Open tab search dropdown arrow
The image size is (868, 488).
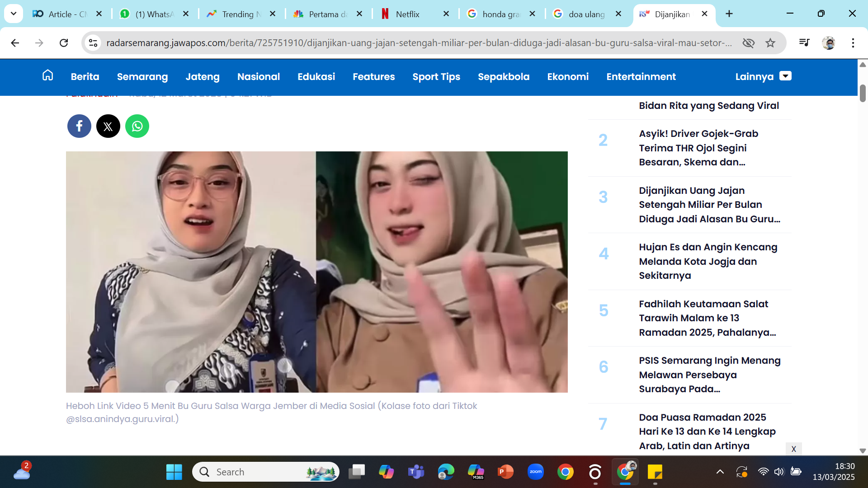coord(14,14)
